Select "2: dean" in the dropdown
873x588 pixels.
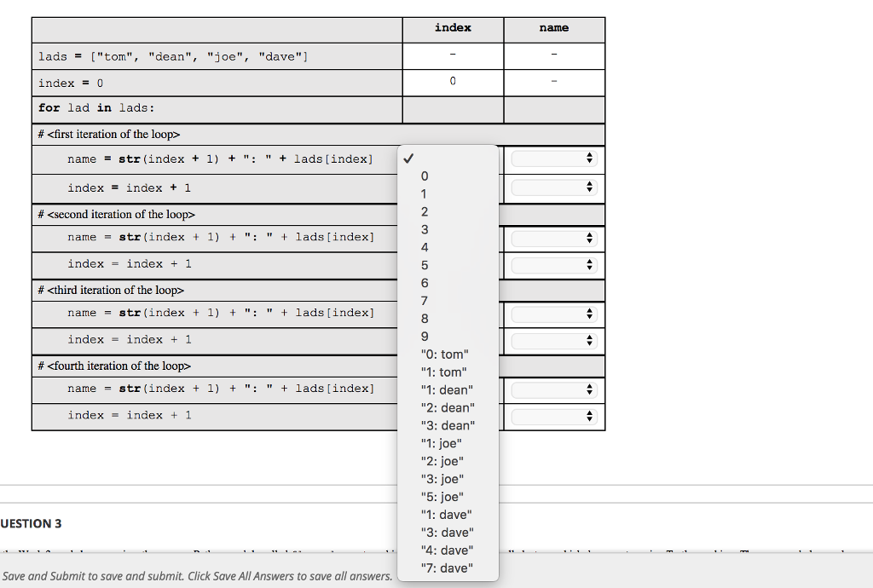click(448, 407)
